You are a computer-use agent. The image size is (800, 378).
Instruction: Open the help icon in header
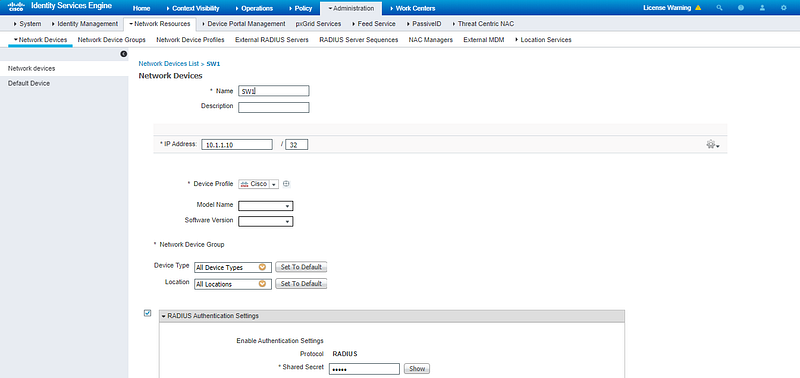(x=741, y=8)
